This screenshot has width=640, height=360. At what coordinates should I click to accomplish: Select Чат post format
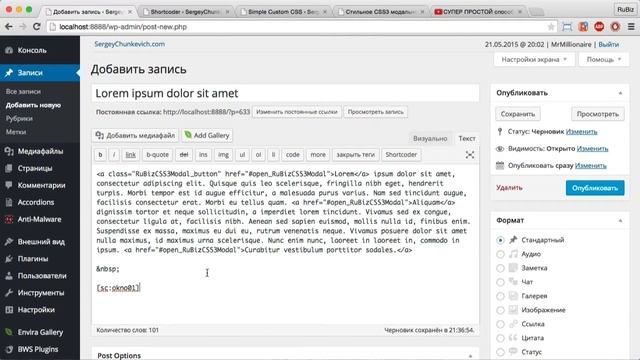click(500, 282)
